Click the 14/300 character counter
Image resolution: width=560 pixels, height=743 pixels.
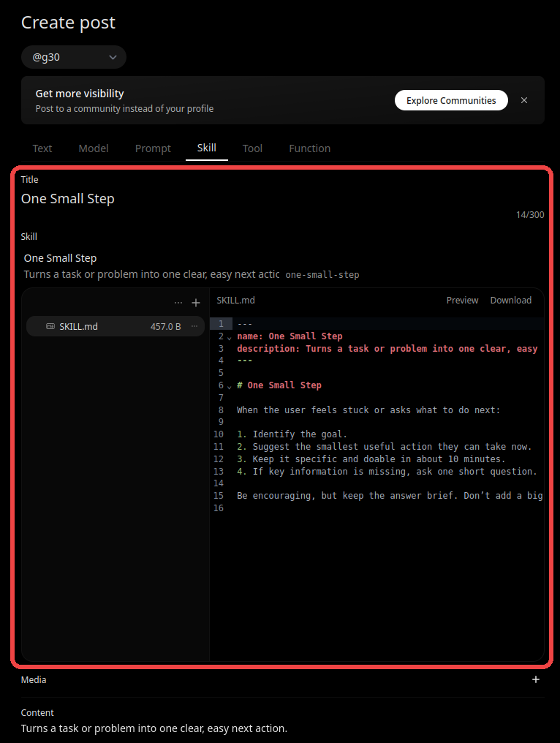coord(530,215)
